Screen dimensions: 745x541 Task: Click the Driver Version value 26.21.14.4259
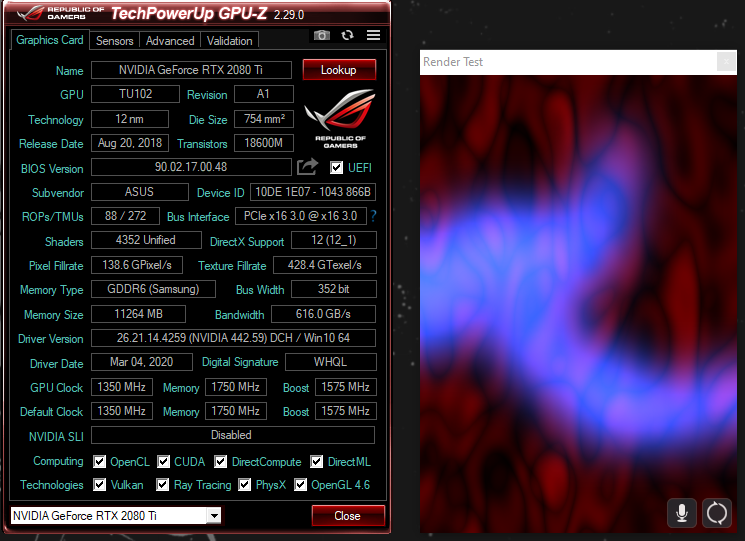click(x=233, y=338)
